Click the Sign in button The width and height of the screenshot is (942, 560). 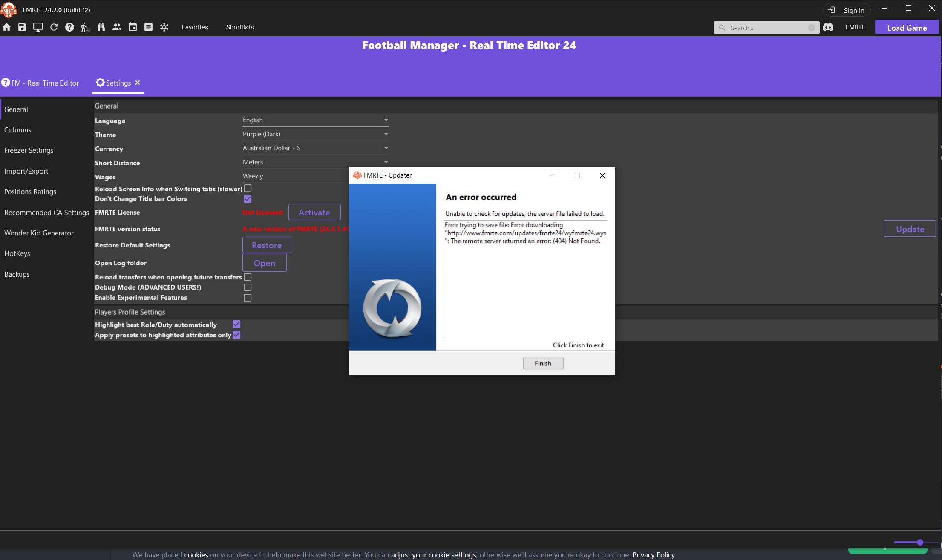tap(847, 10)
